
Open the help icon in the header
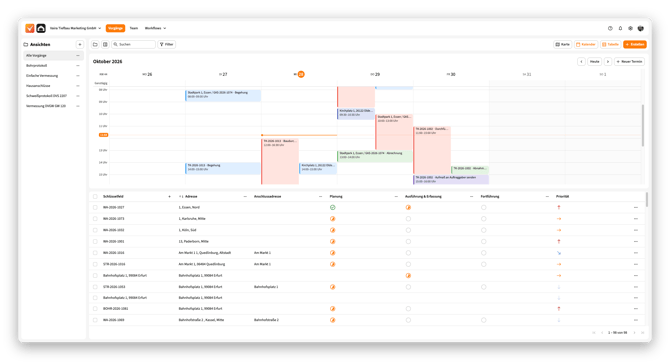[610, 28]
